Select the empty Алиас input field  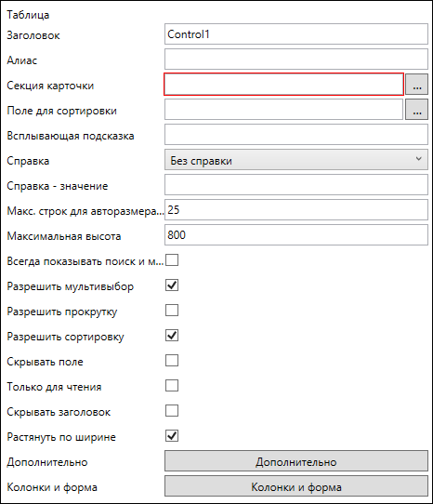coord(296,59)
